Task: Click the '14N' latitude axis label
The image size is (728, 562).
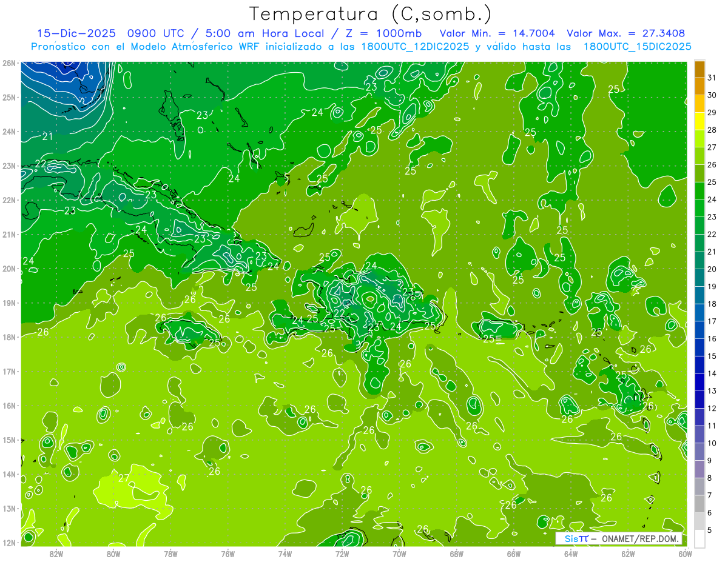Action: point(8,474)
